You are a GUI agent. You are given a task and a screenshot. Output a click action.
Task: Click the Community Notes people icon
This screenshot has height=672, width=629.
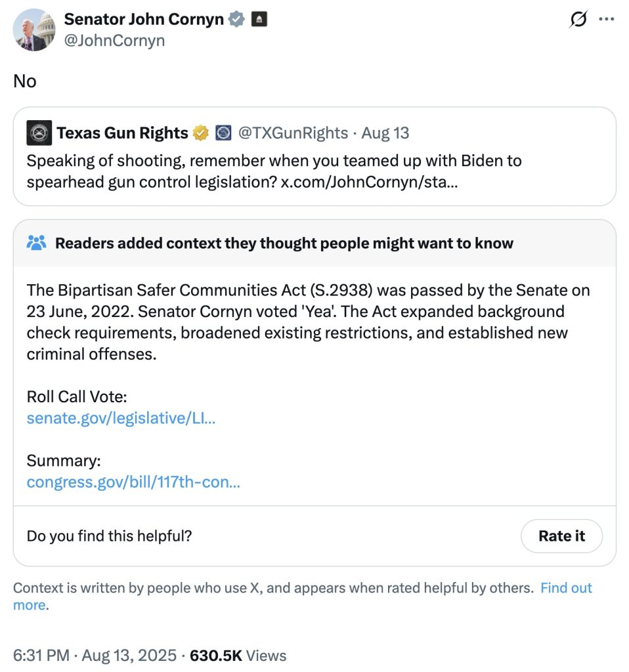point(37,243)
